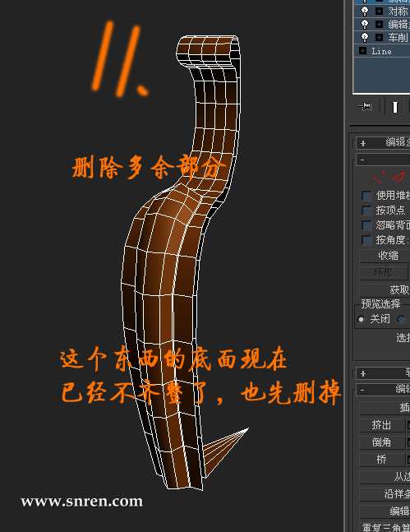Click the 倒角 button
This screenshot has height=532, width=410.
(381, 442)
